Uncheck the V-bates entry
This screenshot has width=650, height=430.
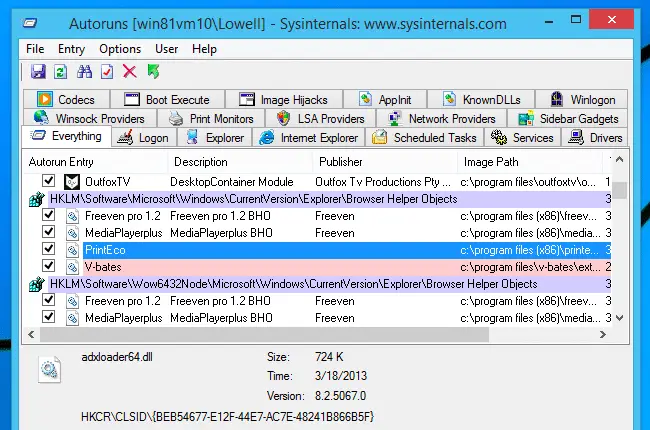(49, 265)
